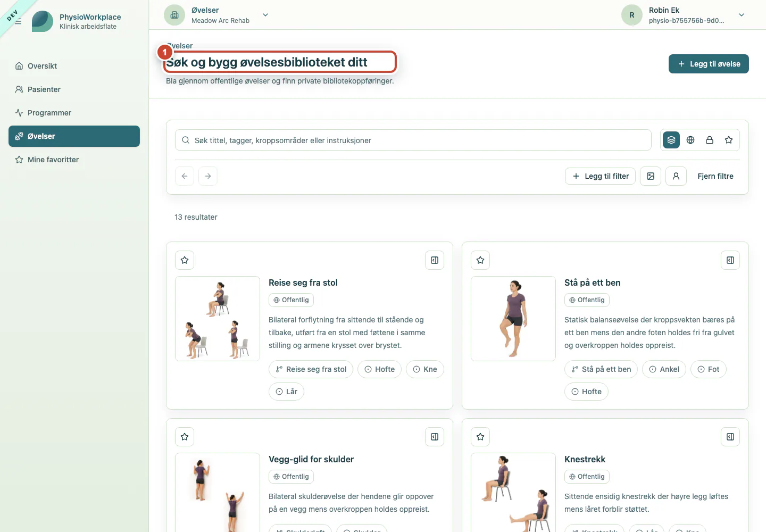
Task: Open side panel for Stå på ett ben
Action: (730, 260)
